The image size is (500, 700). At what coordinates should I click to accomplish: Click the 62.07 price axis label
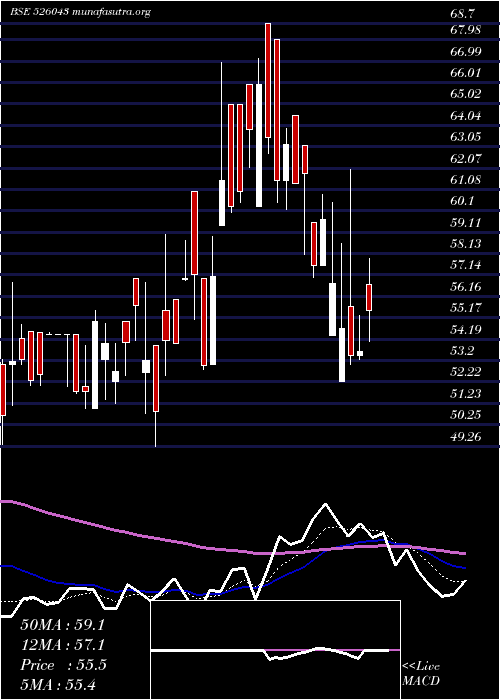pos(466,158)
